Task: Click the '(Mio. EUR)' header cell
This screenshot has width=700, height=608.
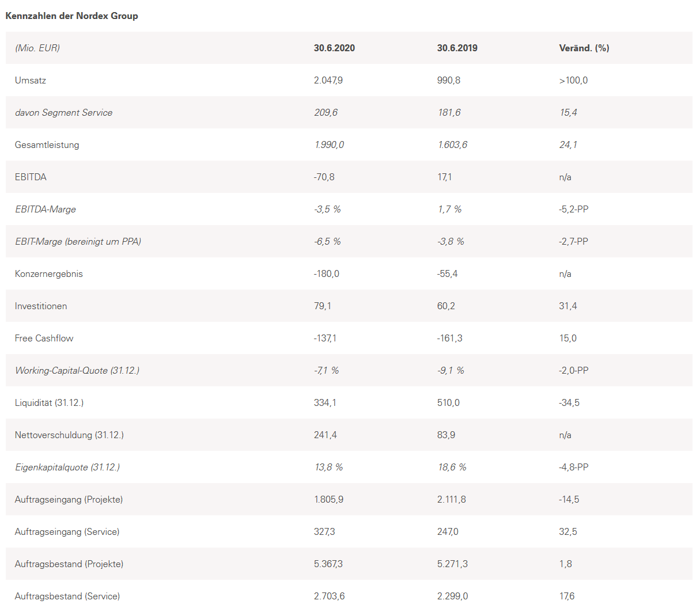Action: click(x=37, y=48)
